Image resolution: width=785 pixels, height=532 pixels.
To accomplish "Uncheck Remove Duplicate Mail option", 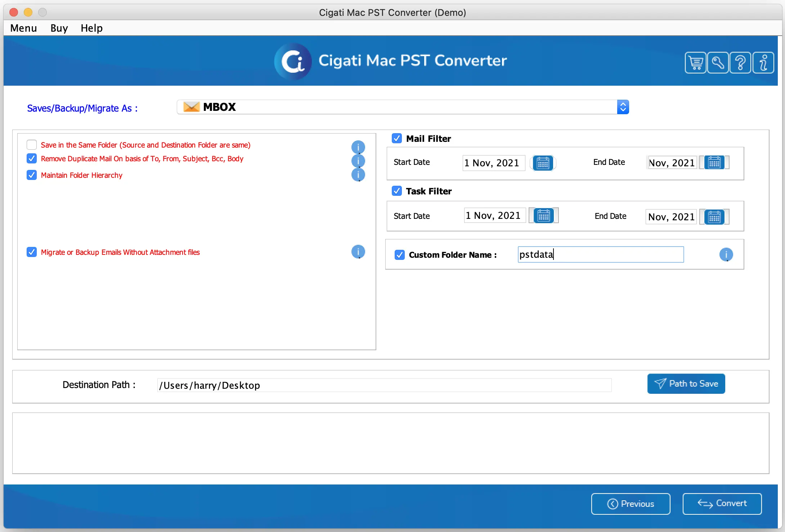I will pyautogui.click(x=32, y=158).
